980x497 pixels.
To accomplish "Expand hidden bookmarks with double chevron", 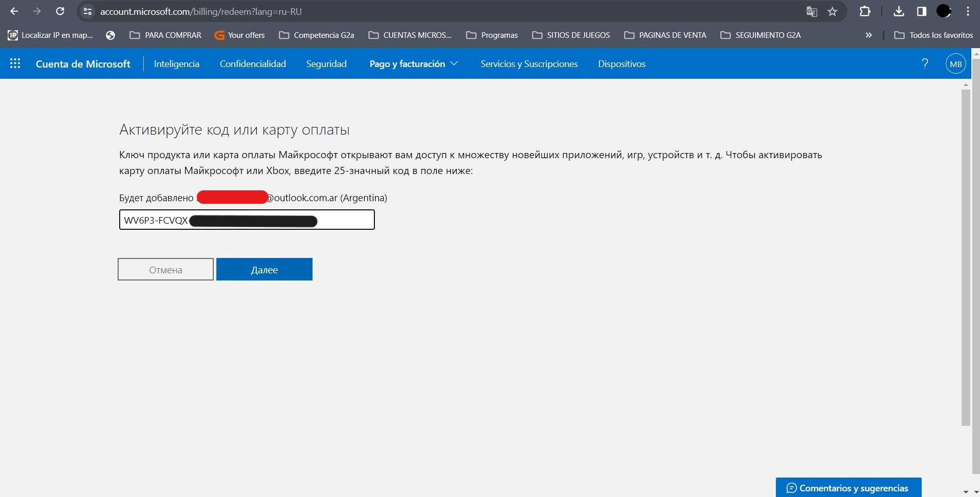I will pos(868,35).
